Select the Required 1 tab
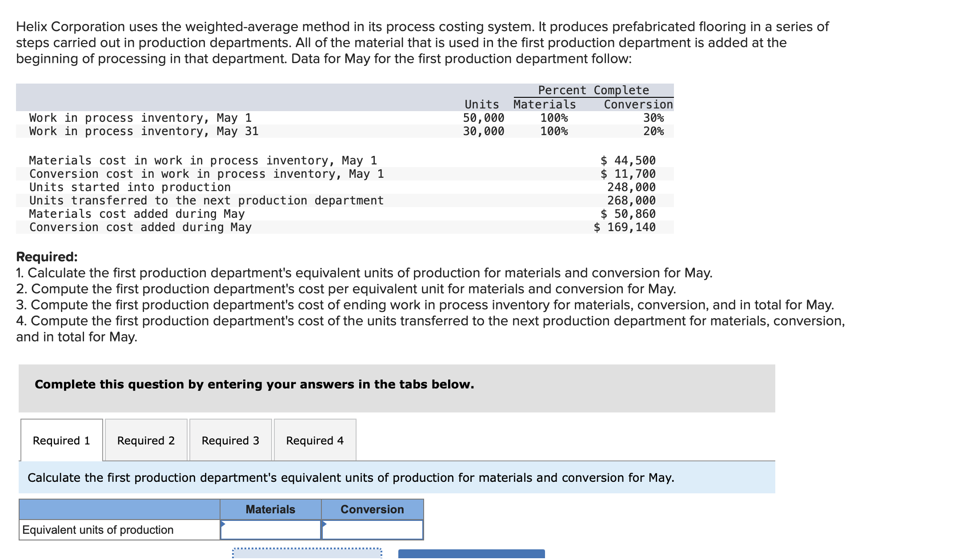The height and width of the screenshot is (560, 954). (60, 440)
